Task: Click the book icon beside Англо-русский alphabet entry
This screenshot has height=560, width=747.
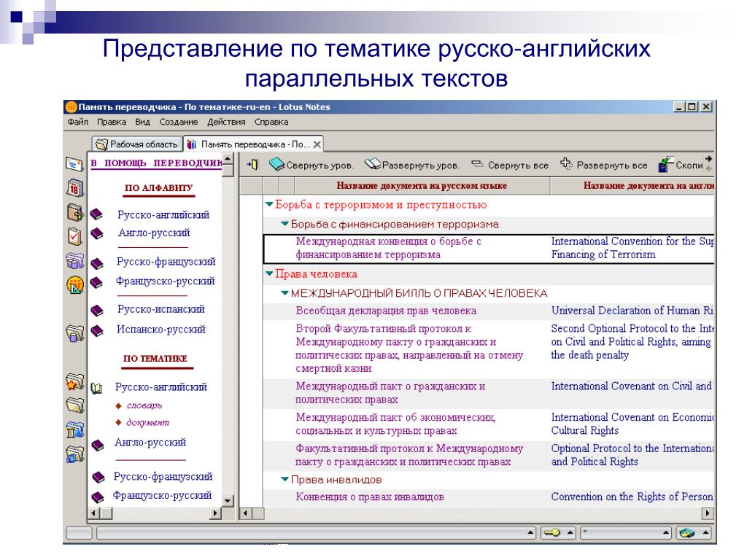Action: pyautogui.click(x=97, y=233)
